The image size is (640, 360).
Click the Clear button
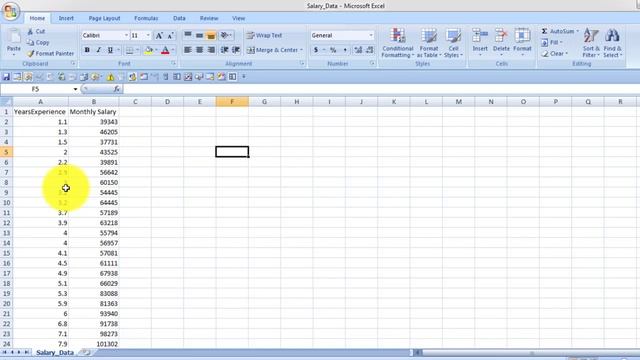click(x=554, y=53)
